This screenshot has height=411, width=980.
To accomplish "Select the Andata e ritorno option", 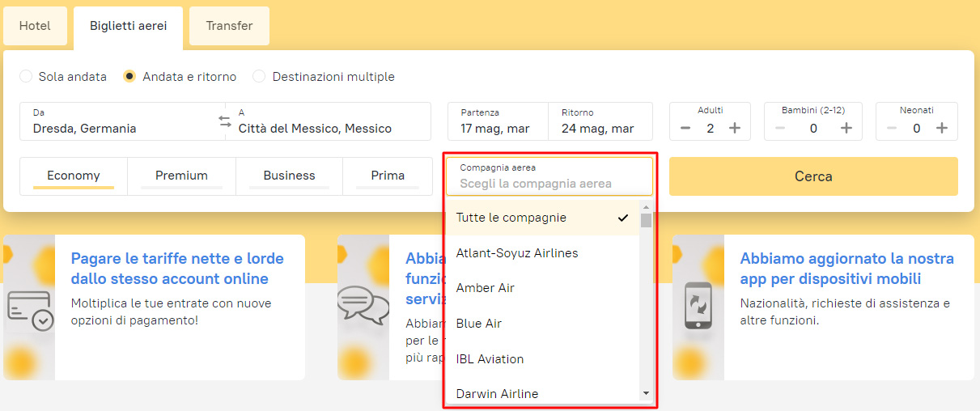I will point(129,77).
